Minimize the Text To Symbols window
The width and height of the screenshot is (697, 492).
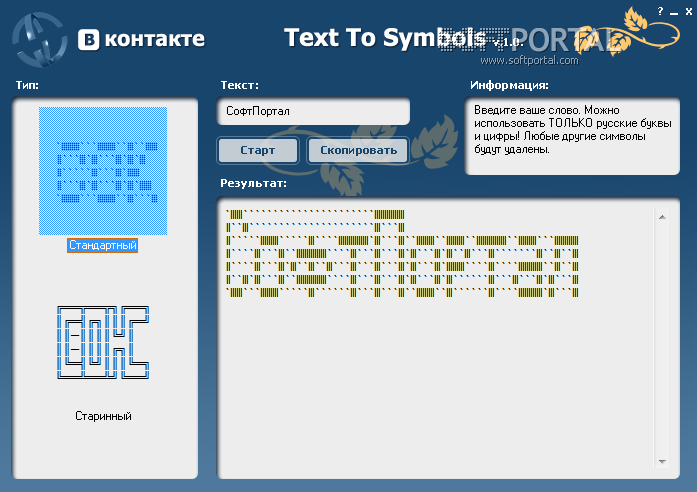(x=673, y=11)
